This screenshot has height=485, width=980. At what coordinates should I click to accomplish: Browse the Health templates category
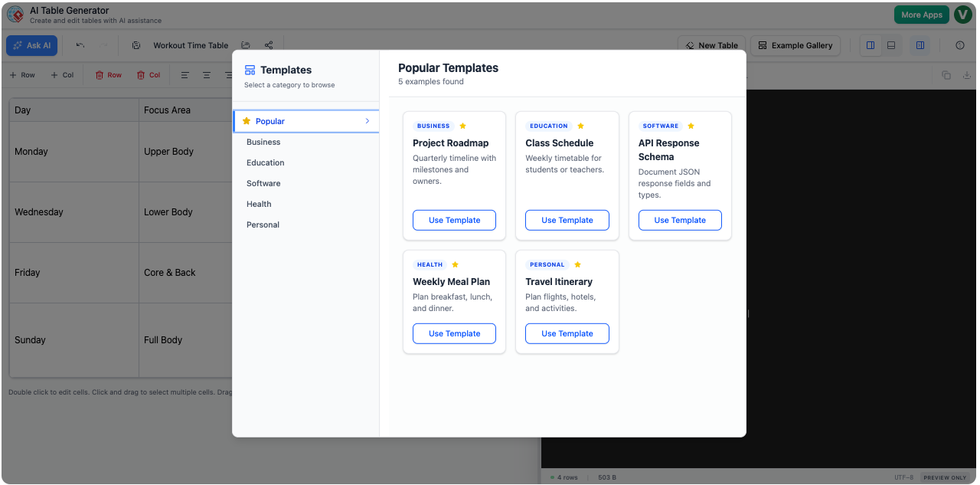[x=259, y=204]
